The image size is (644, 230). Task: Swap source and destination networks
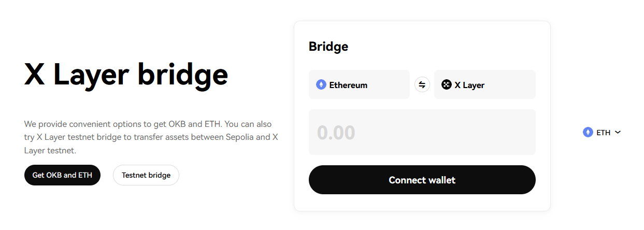pyautogui.click(x=422, y=84)
